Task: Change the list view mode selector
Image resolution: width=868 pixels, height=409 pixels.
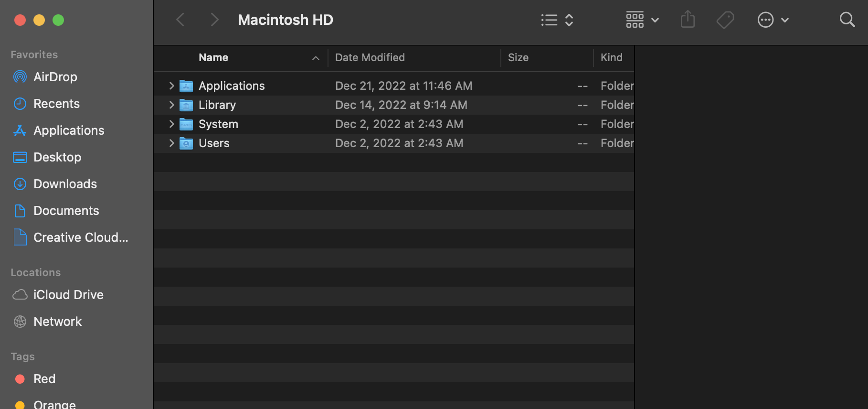Action: coord(557,20)
